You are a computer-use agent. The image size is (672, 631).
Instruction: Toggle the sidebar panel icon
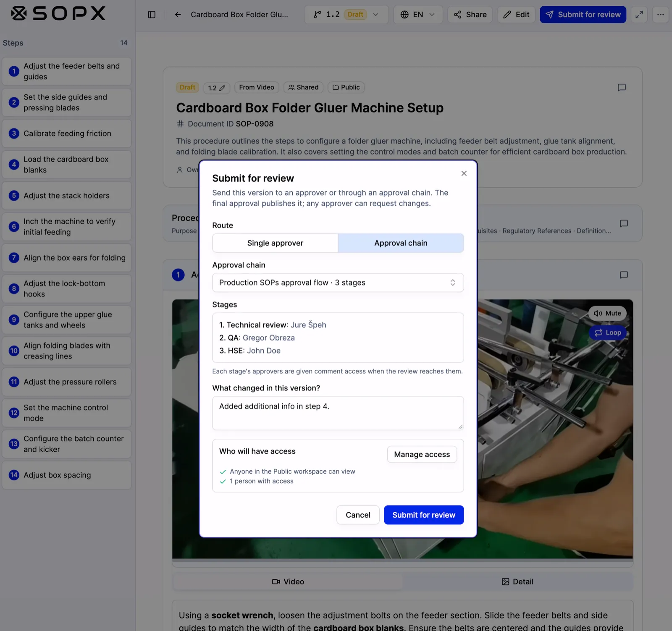pos(152,15)
